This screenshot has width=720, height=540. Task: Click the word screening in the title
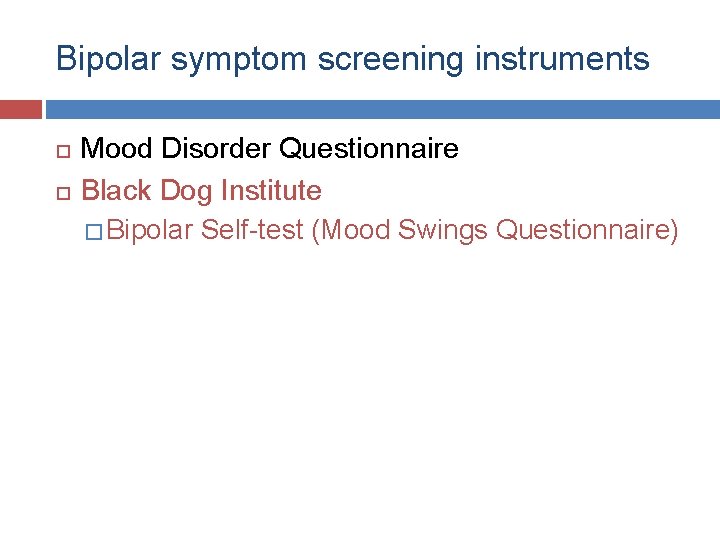click(391, 61)
